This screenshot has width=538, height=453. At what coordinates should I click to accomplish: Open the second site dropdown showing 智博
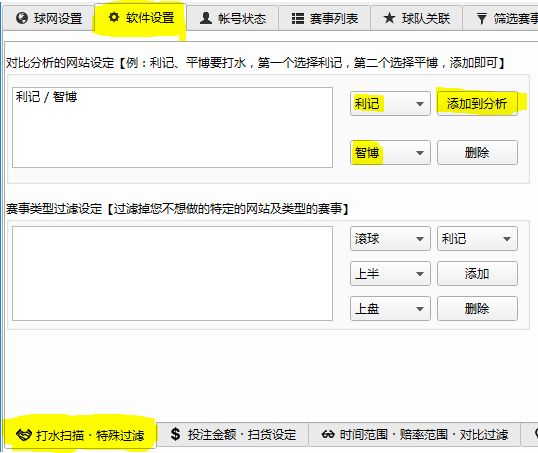(390, 152)
